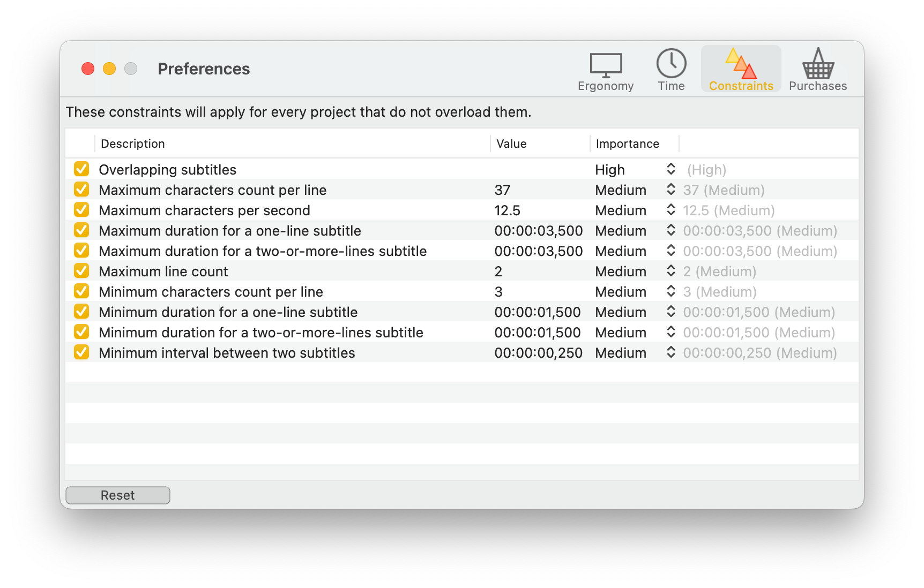Open importance dropdown for Maximum line count

point(635,271)
